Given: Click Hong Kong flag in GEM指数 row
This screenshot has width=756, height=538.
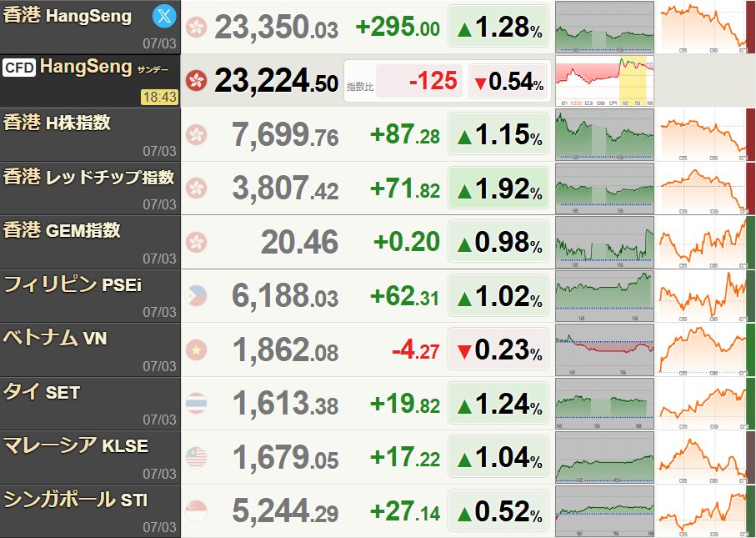Looking at the screenshot, I should point(196,242).
